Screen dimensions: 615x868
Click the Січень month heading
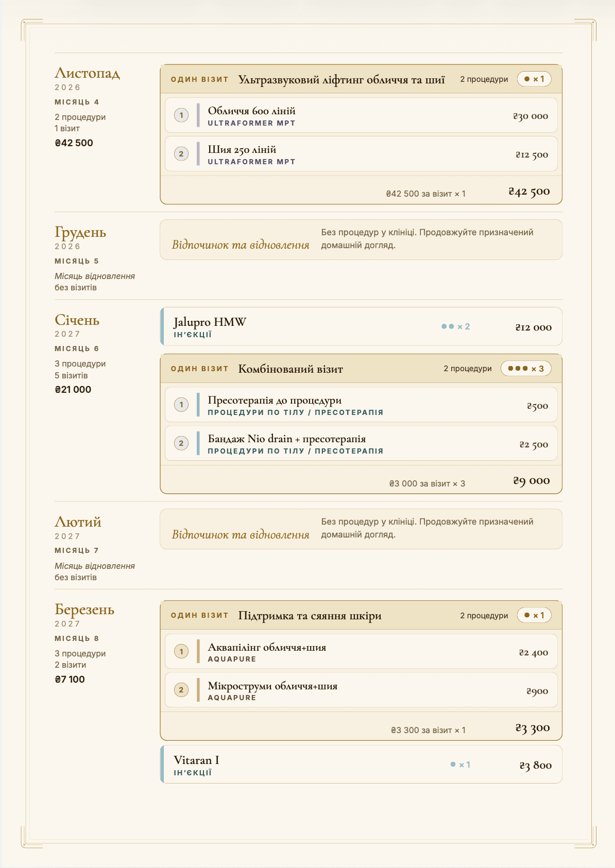coord(77,320)
